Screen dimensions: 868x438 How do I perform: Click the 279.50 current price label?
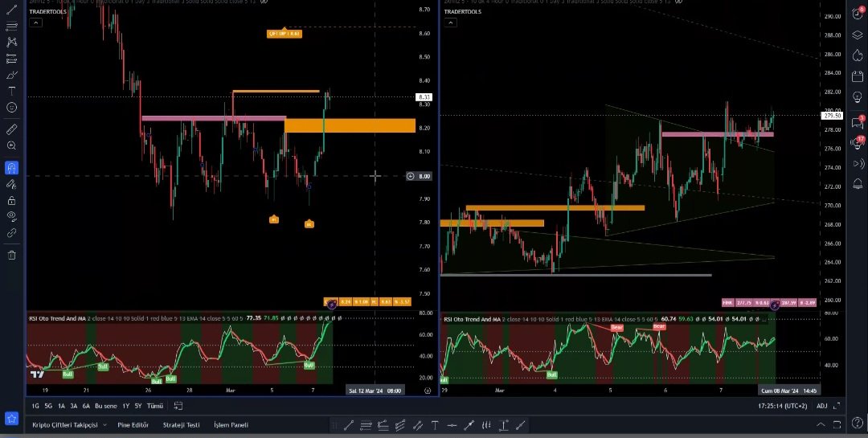(833, 116)
